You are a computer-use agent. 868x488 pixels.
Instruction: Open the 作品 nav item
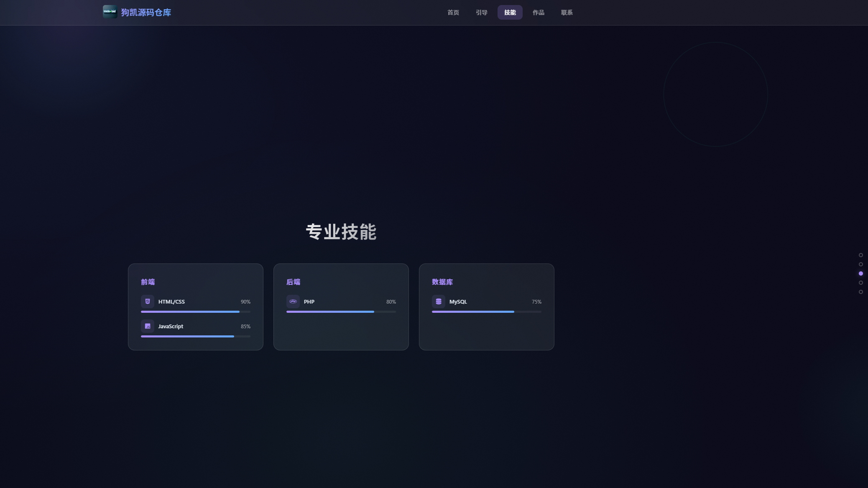point(539,13)
